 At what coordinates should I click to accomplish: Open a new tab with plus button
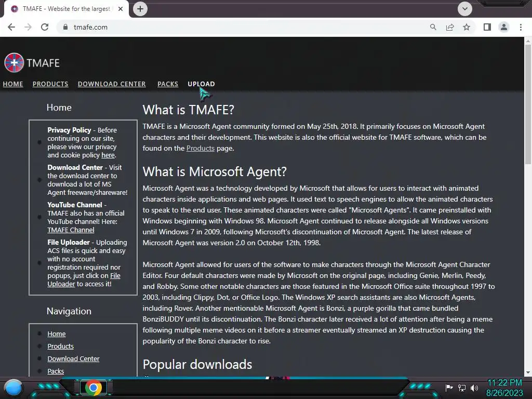pyautogui.click(x=140, y=9)
